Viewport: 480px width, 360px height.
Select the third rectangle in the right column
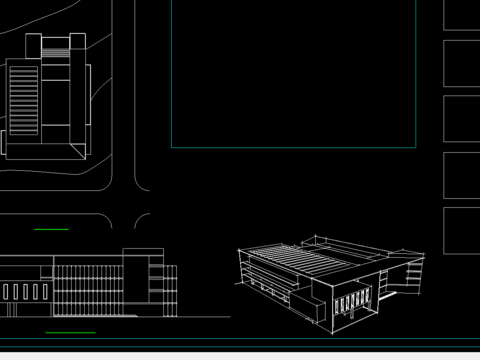[x=462, y=119]
